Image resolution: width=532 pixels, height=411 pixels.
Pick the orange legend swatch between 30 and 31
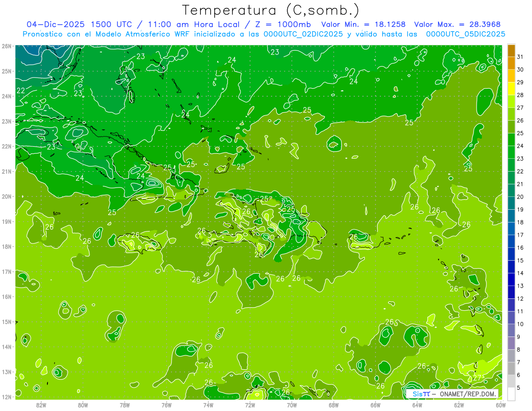tap(511, 63)
